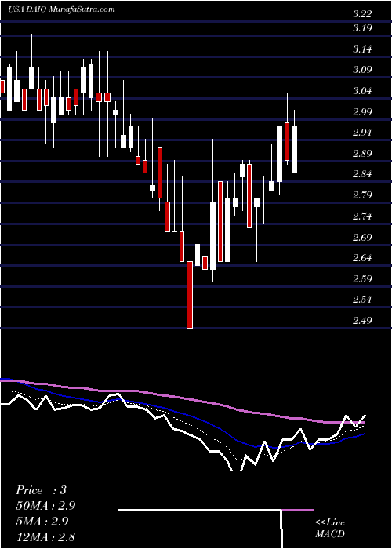The image size is (392, 549).
Task: Click the 2.99 price axis label
Action: (x=362, y=111)
